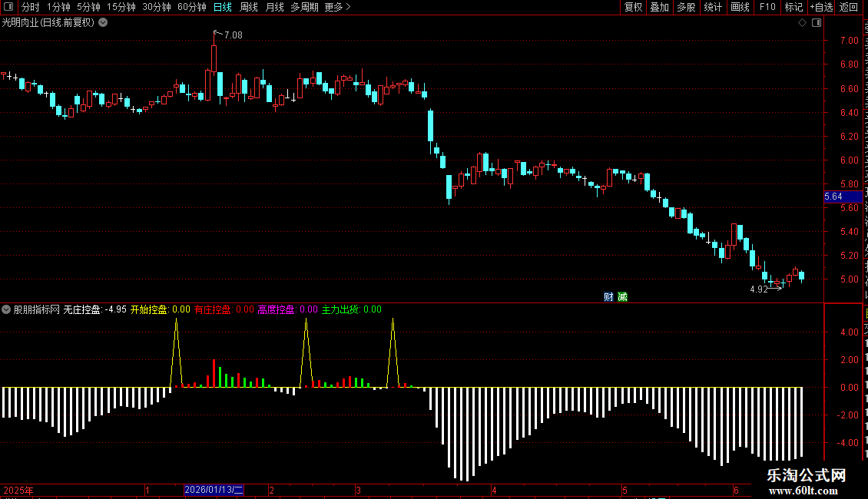Click month 4 on the time axis
868x499 pixels.
(x=495, y=490)
